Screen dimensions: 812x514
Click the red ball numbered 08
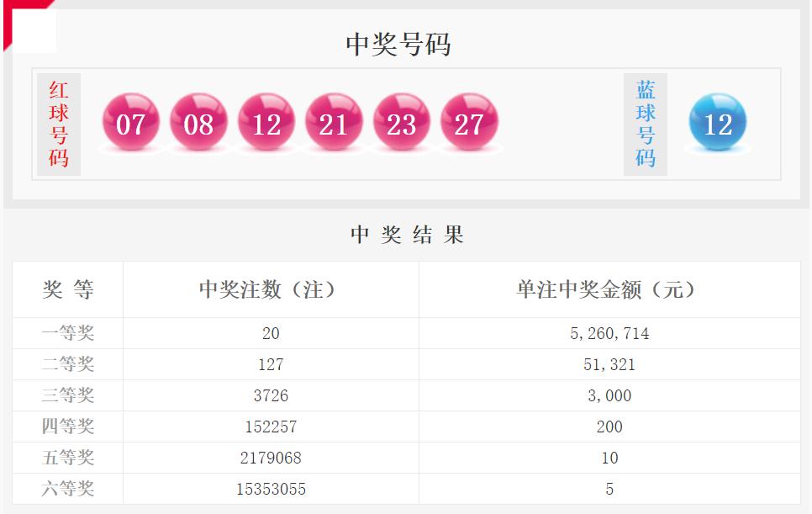[199, 122]
